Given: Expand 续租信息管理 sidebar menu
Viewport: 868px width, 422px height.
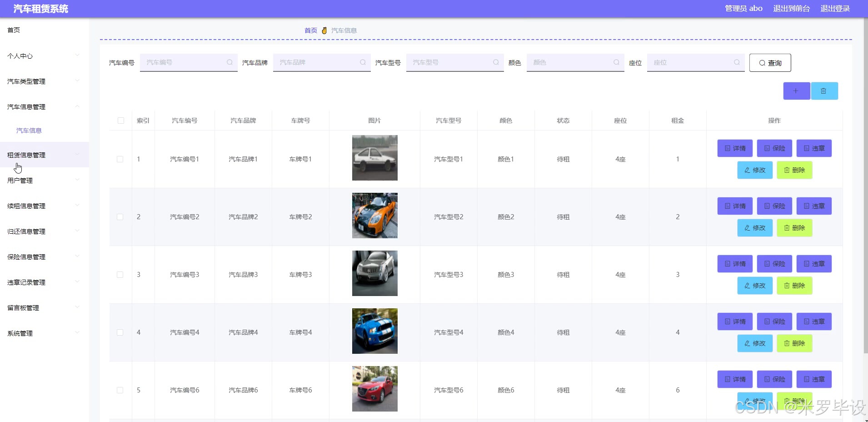Looking at the screenshot, I should (x=44, y=206).
